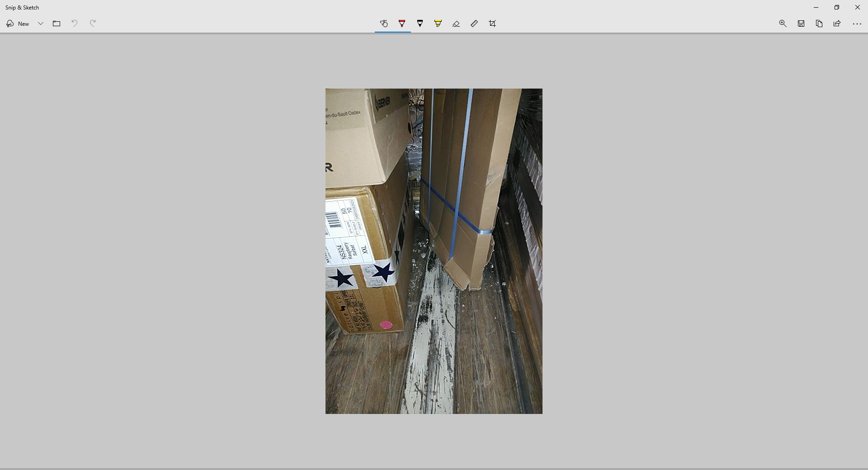Image resolution: width=868 pixels, height=470 pixels.
Task: Share the snip using the Share icon
Action: pyautogui.click(x=837, y=23)
